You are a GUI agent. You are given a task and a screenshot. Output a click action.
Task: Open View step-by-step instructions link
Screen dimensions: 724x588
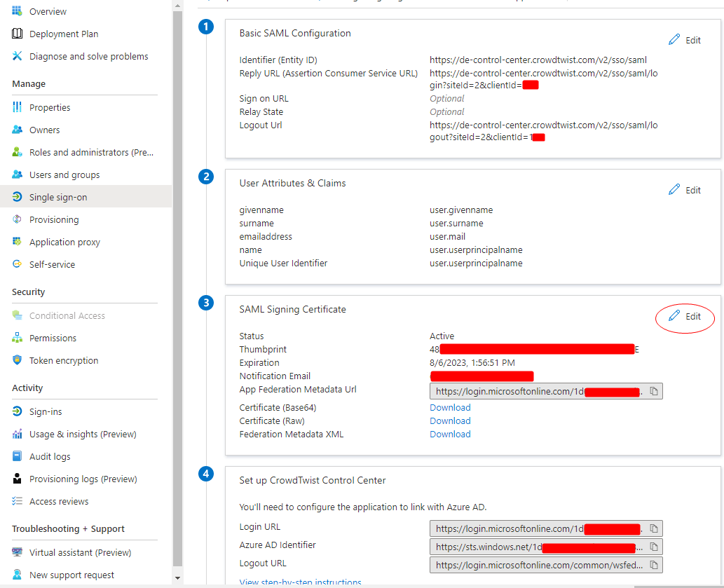pos(300,582)
